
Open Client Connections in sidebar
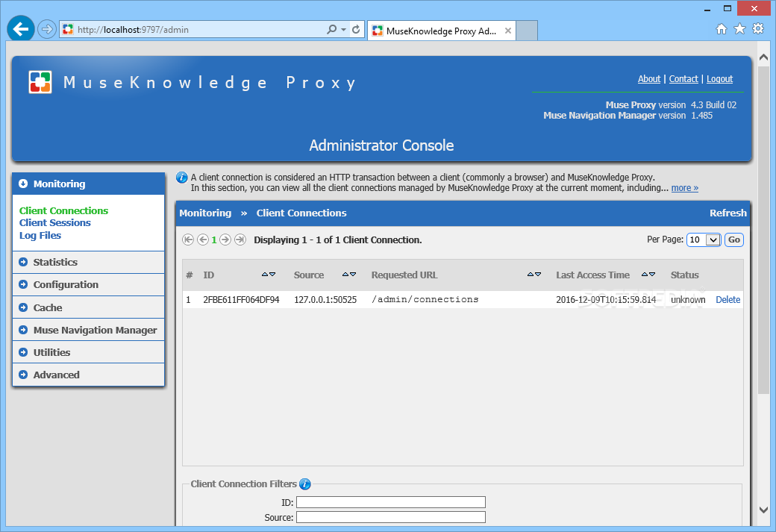click(64, 210)
